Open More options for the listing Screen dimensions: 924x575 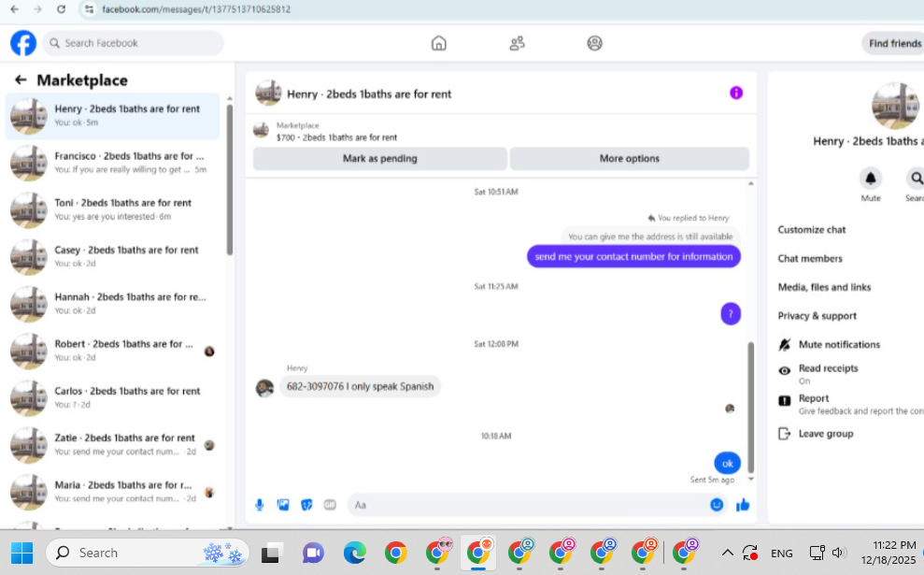(x=630, y=159)
